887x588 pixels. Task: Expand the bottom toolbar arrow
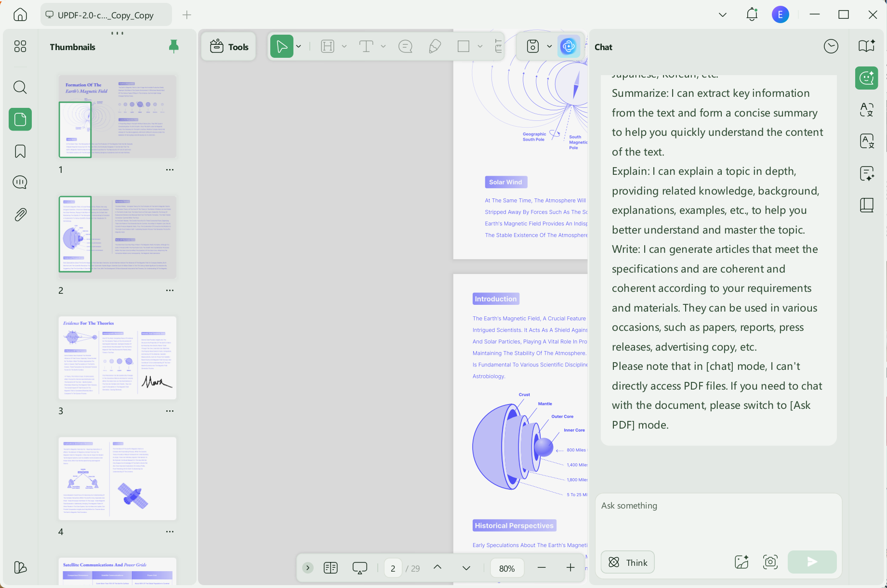308,568
